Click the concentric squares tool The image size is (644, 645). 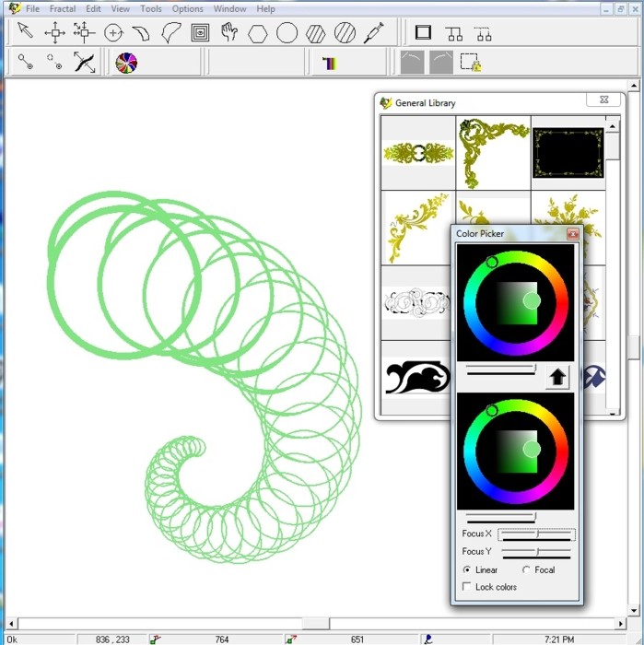(200, 33)
